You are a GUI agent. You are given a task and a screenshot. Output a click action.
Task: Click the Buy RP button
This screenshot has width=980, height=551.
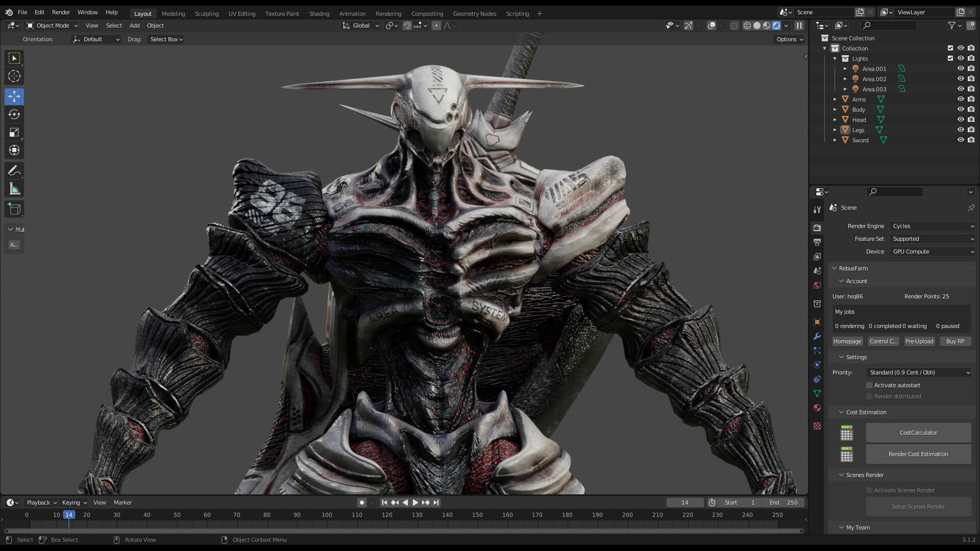[955, 341]
